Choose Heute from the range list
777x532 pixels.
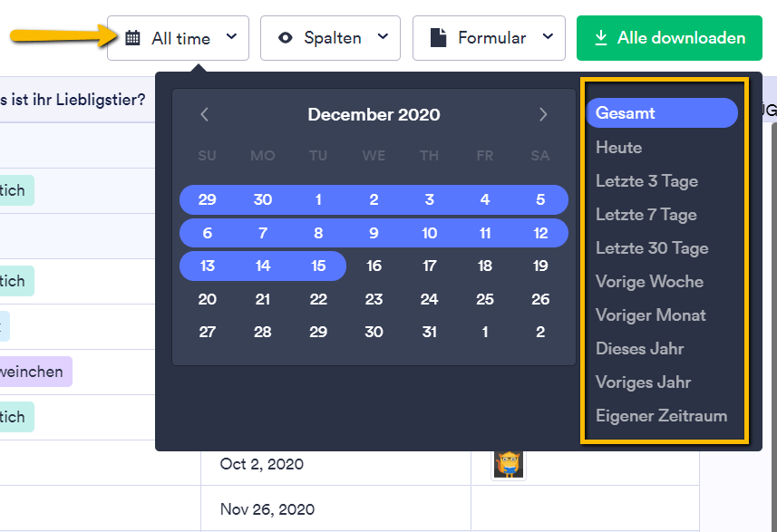click(619, 147)
